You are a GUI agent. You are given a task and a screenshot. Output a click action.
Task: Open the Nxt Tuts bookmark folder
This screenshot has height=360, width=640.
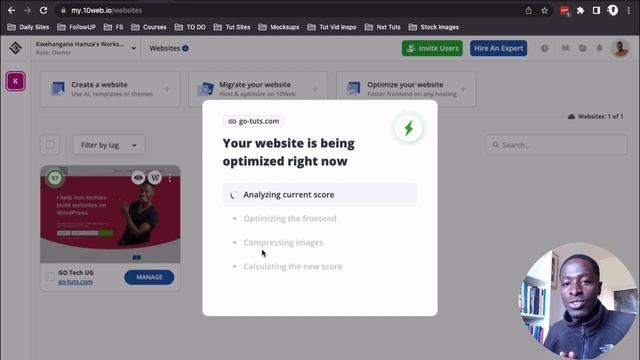(382, 27)
